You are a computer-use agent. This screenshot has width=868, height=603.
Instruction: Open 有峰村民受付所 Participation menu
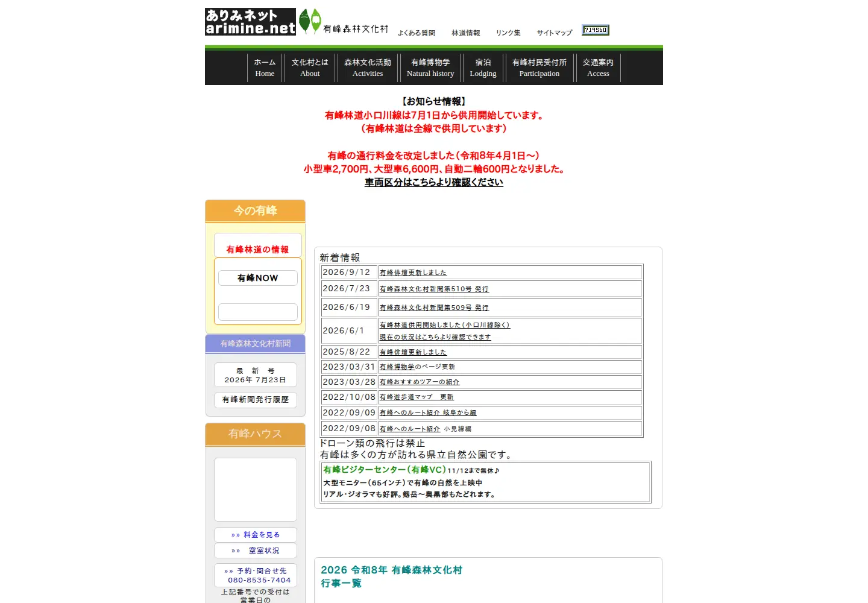pyautogui.click(x=539, y=68)
